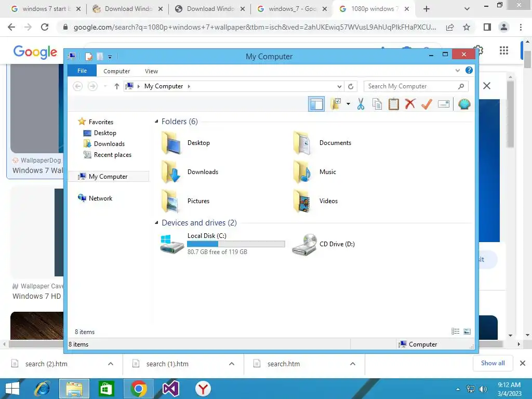The width and height of the screenshot is (532, 399).
Task: Select the Downloads folder in main pane
Action: [190, 172]
